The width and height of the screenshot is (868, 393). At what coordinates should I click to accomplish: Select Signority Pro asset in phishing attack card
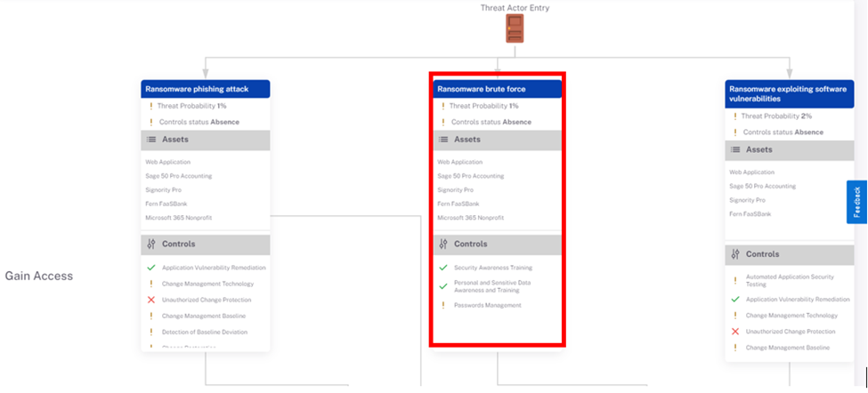163,189
